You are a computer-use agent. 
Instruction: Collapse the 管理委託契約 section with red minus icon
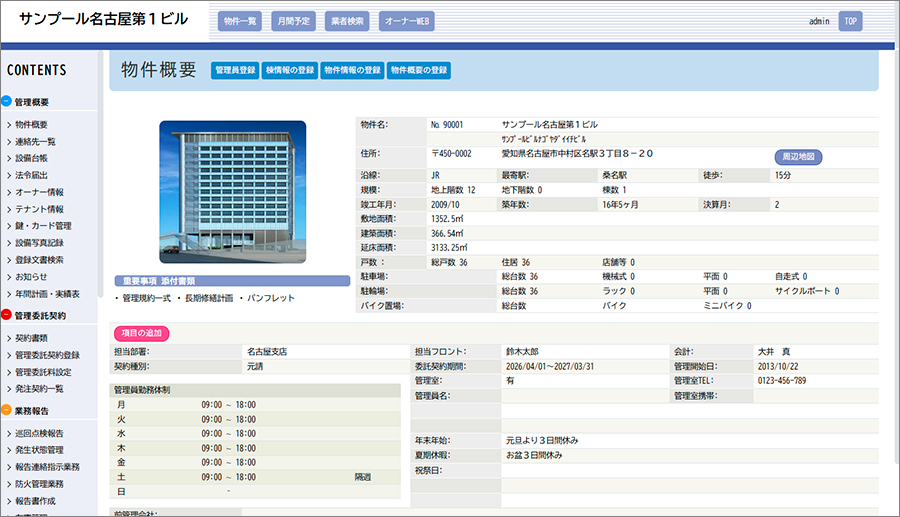click(x=7, y=316)
